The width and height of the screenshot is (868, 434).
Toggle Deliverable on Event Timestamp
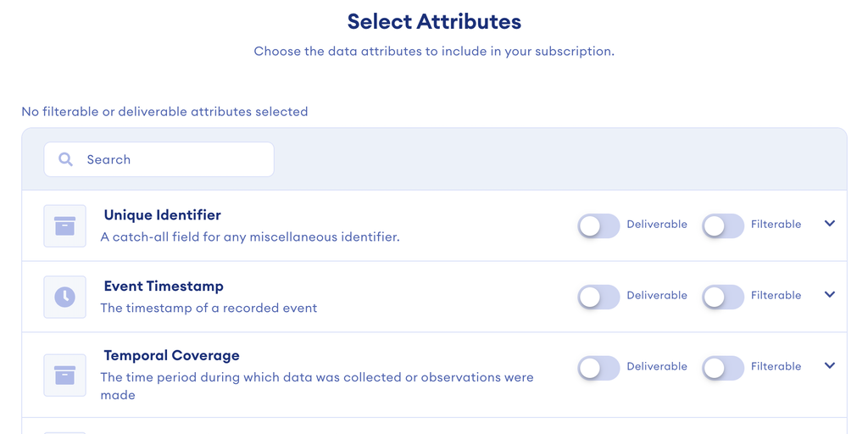598,297
